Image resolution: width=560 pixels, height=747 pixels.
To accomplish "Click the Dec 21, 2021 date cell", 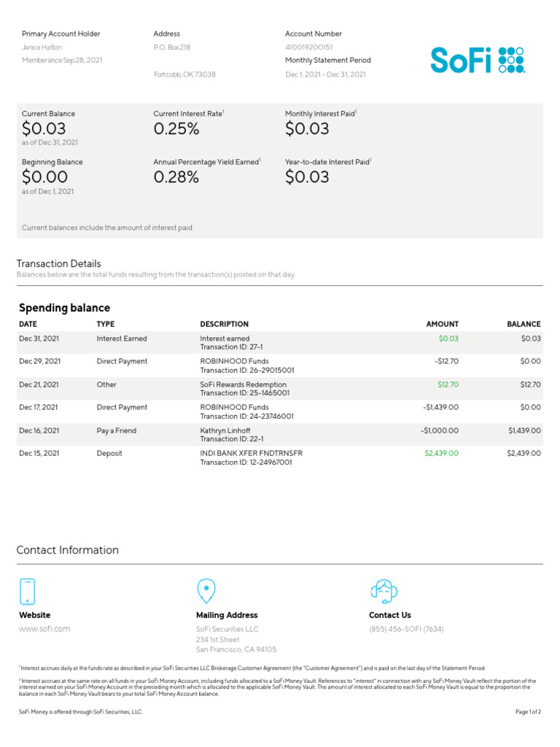I will (39, 384).
